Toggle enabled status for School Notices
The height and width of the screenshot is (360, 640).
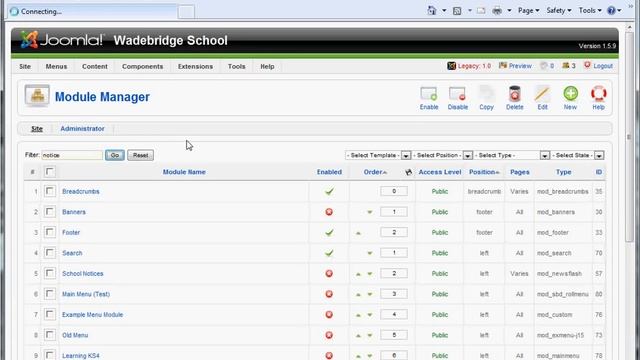click(329, 273)
